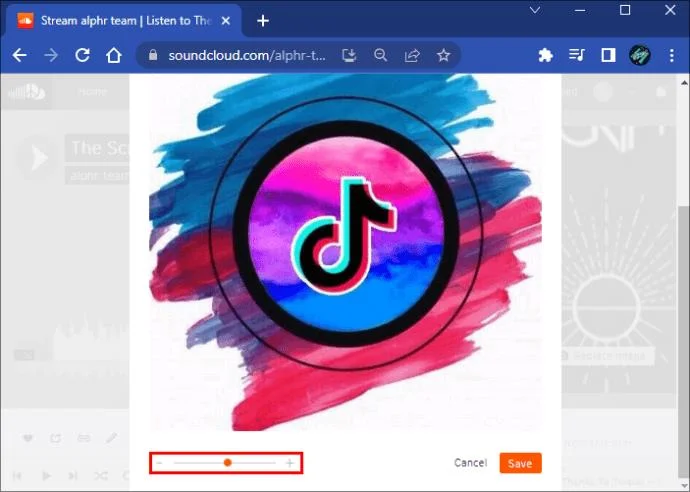Image resolution: width=690 pixels, height=492 pixels.
Task: Save the cropped image
Action: (520, 463)
